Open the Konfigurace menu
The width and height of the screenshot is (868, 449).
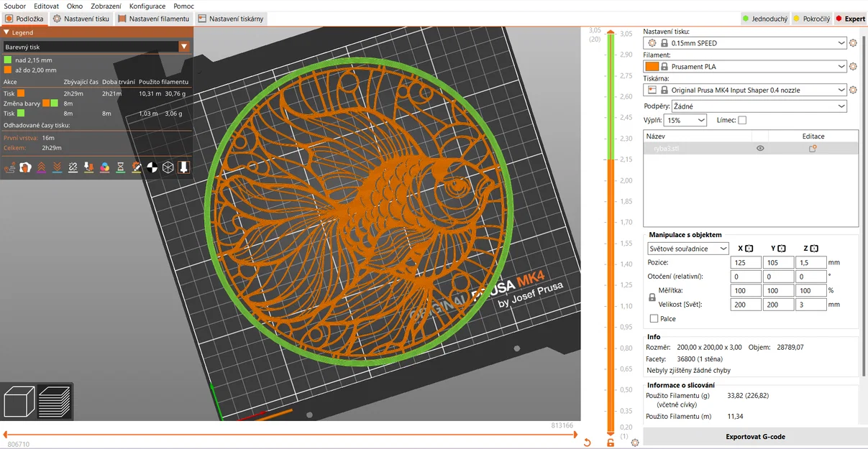pyautogui.click(x=147, y=6)
